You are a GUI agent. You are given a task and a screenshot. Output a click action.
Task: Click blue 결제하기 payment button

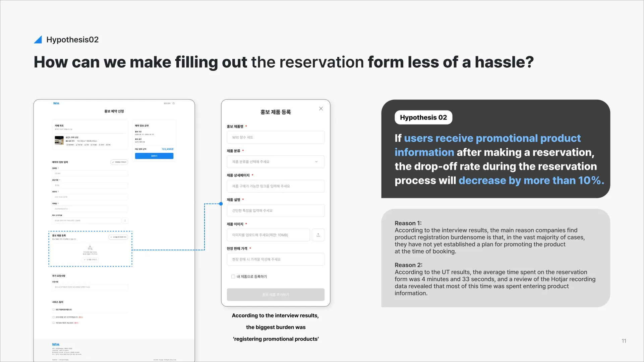pyautogui.click(x=154, y=156)
